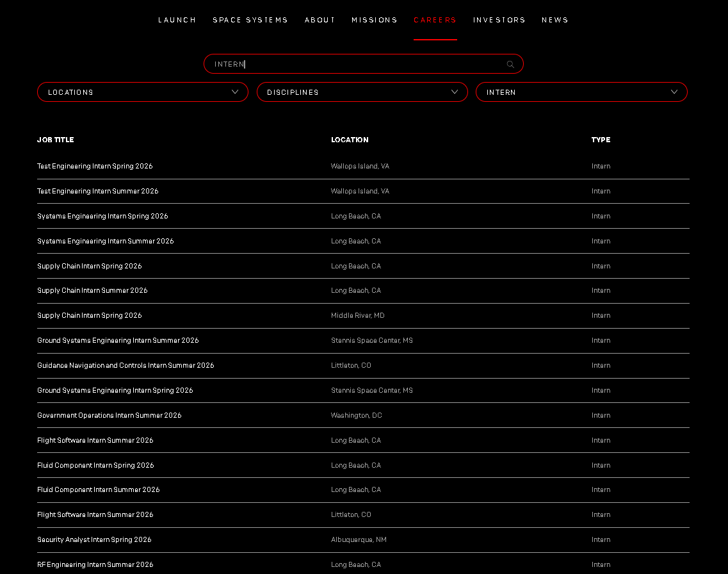Viewport: 728px width, 574px height.
Task: Open Security Analyst Intern Spring 2026
Action: (x=94, y=539)
